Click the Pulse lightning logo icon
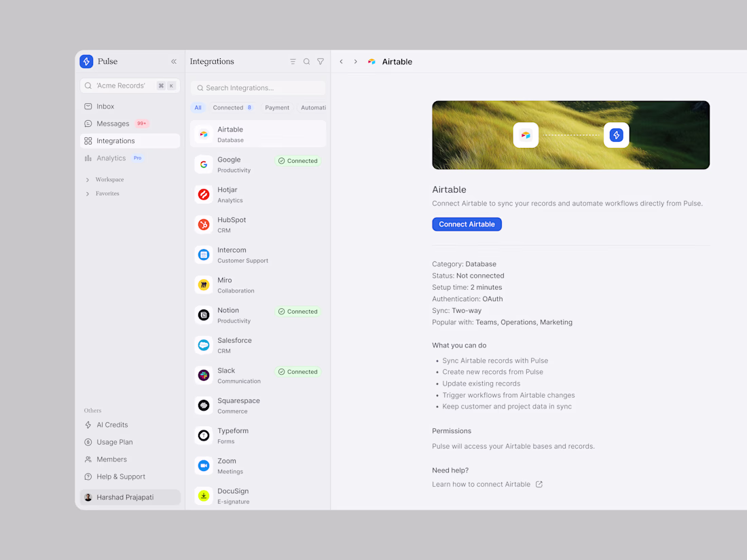Image resolution: width=747 pixels, height=560 pixels. tap(86, 61)
